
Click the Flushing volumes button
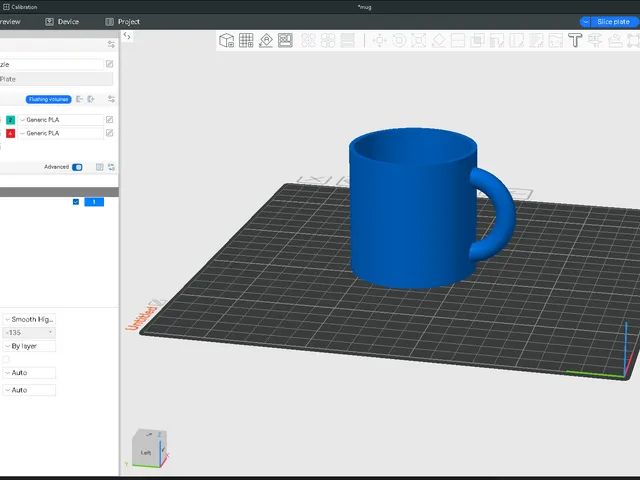49,99
